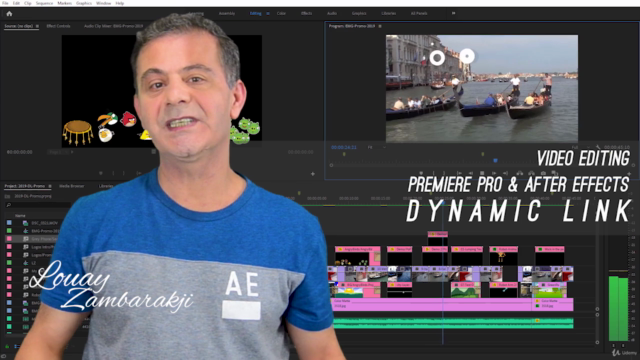Step forward one frame in Program monitor
Screen dimensions: 640x360
pos(494,173)
